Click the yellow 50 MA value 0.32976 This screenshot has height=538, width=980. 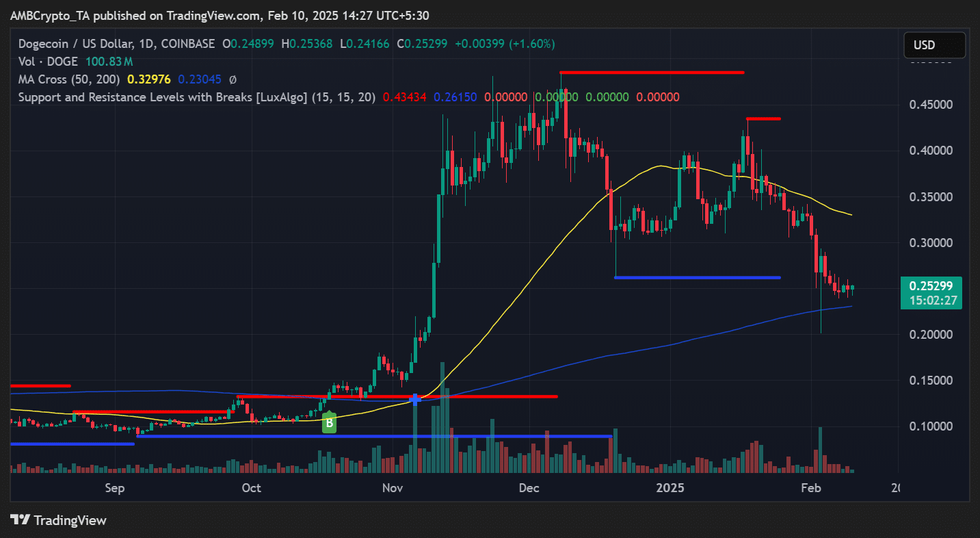click(148, 79)
